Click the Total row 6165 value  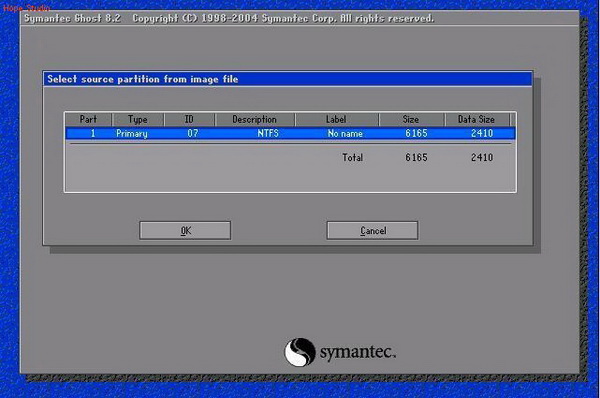coord(416,157)
